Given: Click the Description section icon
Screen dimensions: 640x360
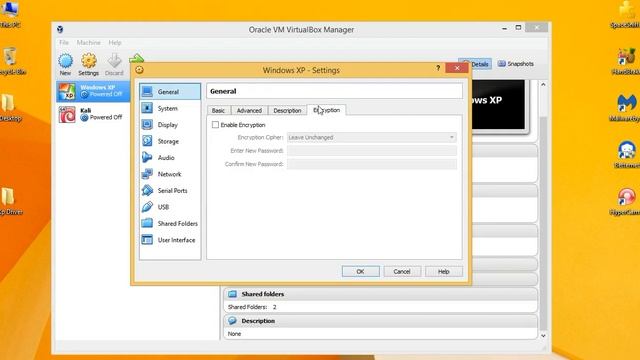Looking at the screenshot, I should 232,321.
